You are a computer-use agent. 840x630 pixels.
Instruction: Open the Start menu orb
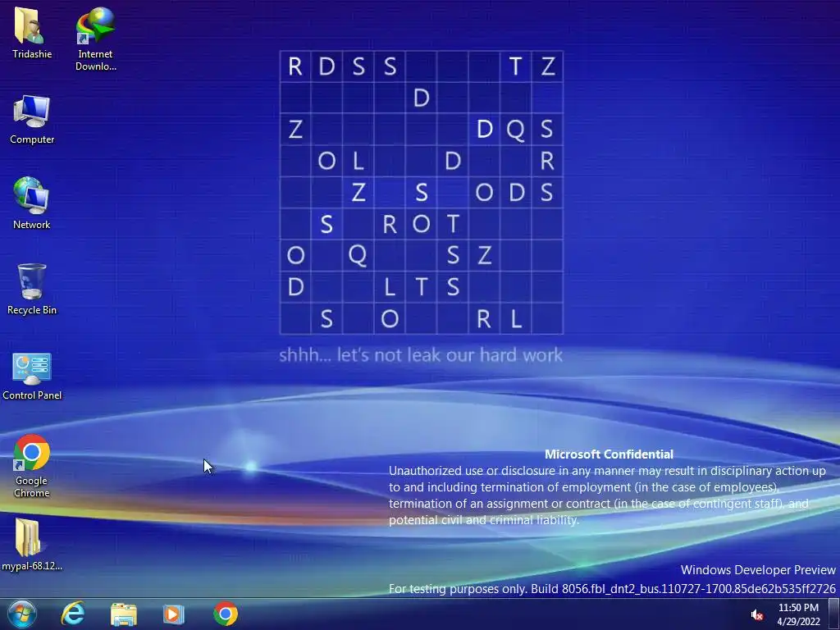point(21,614)
